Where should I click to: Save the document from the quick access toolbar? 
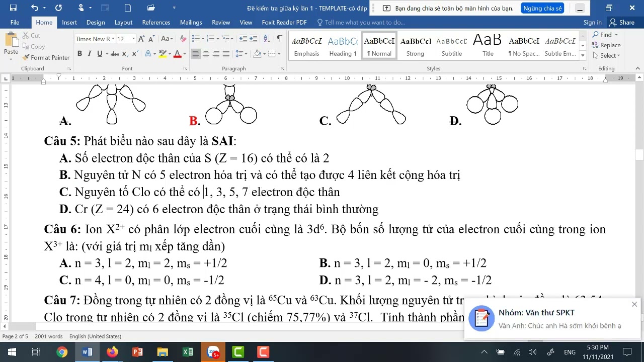pyautogui.click(x=13, y=8)
